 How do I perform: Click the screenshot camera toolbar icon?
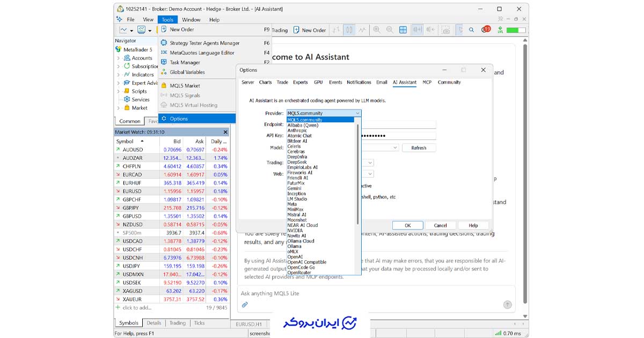446,30
